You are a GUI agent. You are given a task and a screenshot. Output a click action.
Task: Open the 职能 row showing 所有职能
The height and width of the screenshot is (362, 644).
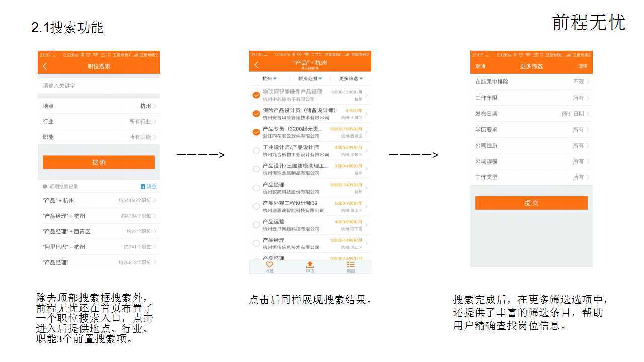click(x=99, y=137)
